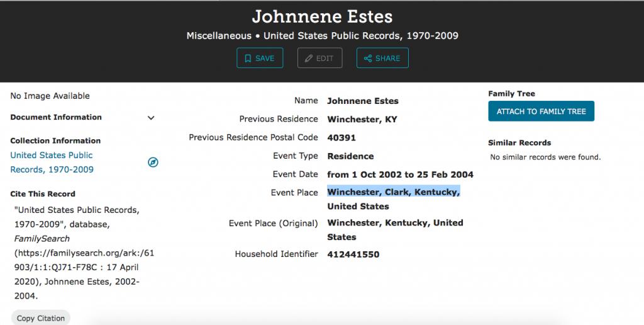Click the highlighted Winchester, Clark, Kentucky text
This screenshot has width=644, height=325.
[x=394, y=192]
